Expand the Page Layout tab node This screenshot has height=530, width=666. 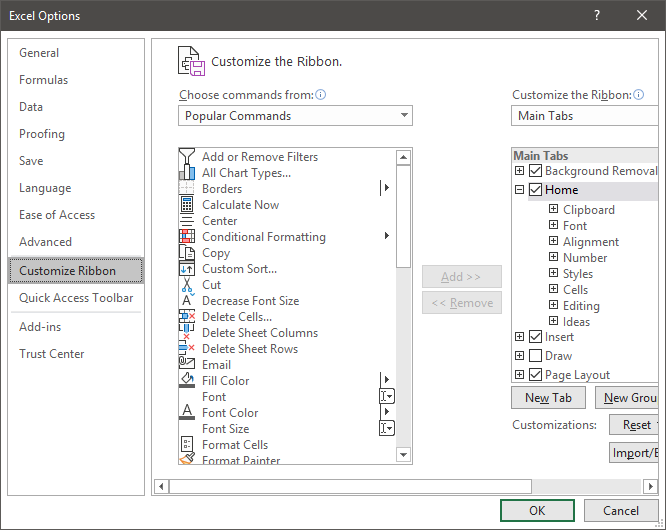click(519, 375)
